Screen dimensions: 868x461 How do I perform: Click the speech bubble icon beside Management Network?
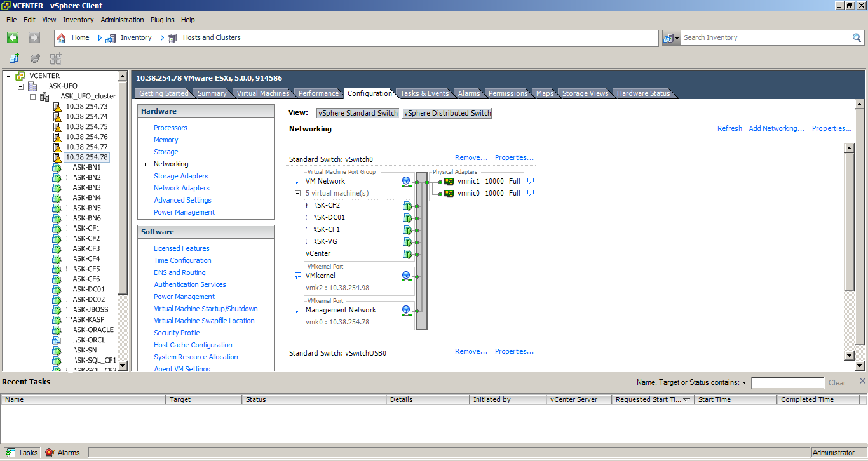297,311
